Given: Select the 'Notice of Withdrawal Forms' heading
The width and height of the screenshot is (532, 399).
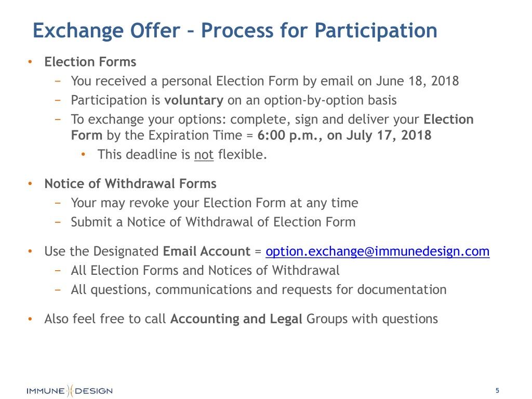Looking at the screenshot, I should (130, 183).
